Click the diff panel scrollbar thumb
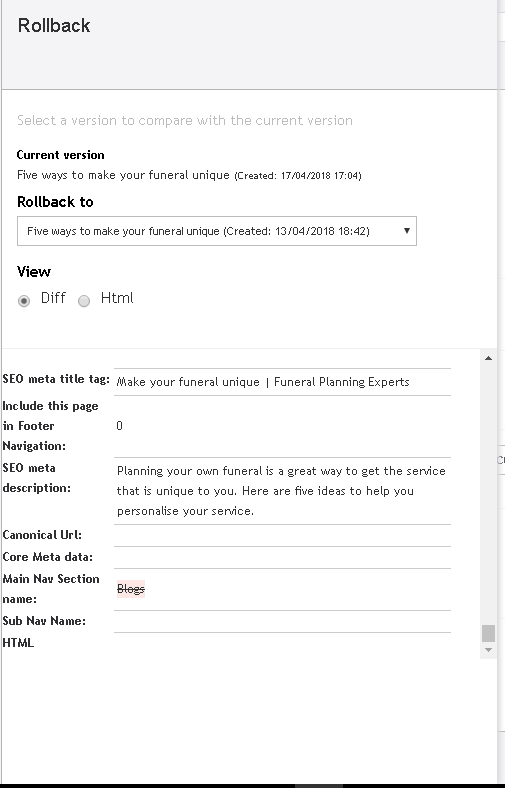 488,633
